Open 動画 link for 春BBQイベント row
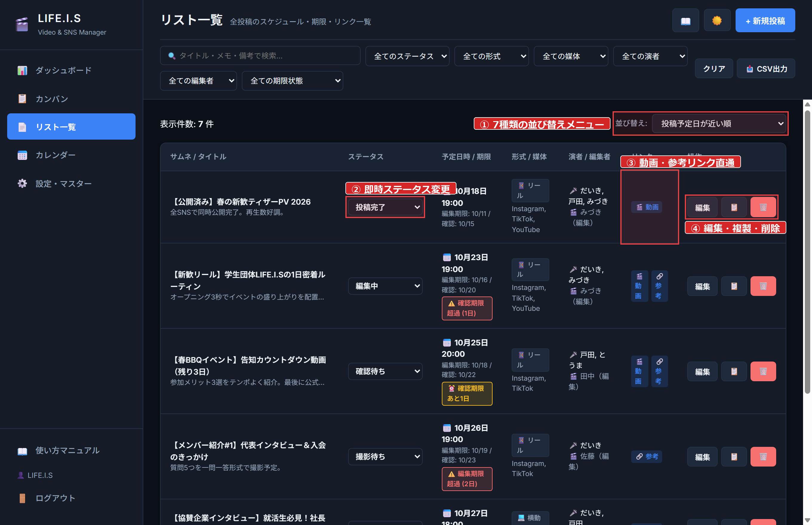Screen dimensions: 812x525 point(639,371)
